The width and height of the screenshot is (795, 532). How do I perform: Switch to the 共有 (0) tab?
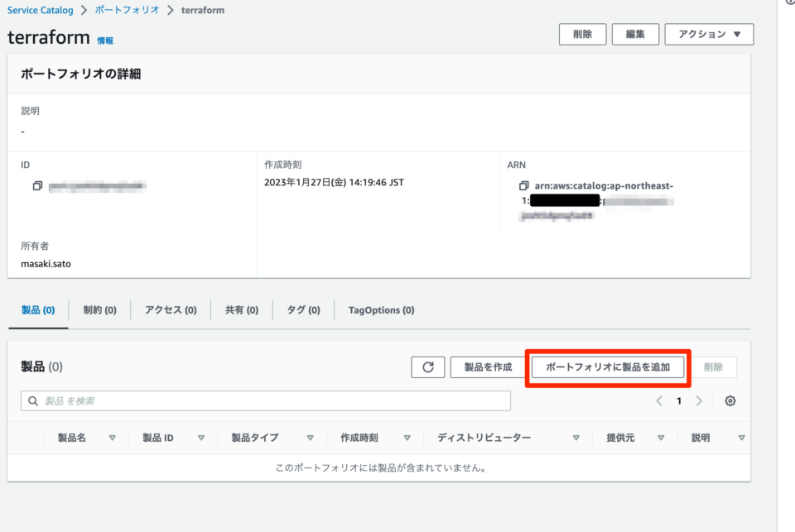click(242, 310)
